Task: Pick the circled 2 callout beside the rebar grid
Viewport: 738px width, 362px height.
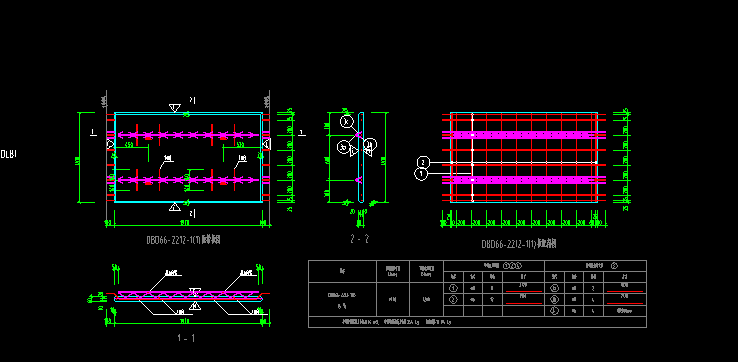Action: 423,162
